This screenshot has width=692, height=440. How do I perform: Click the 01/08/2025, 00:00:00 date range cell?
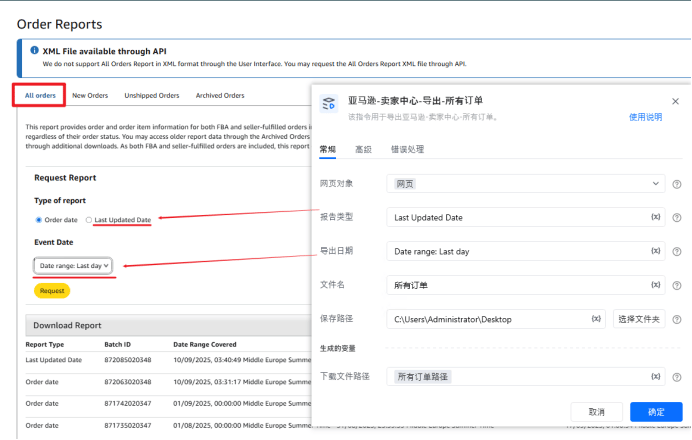242,425
